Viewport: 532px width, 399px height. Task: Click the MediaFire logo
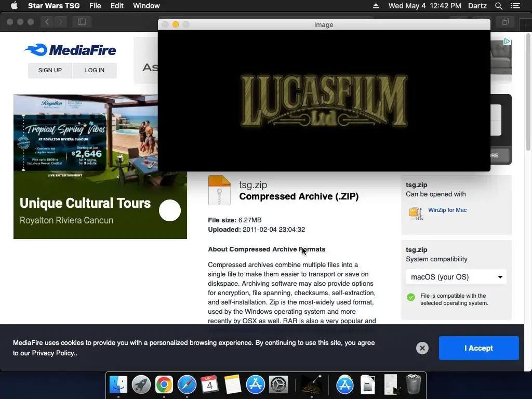click(x=70, y=50)
